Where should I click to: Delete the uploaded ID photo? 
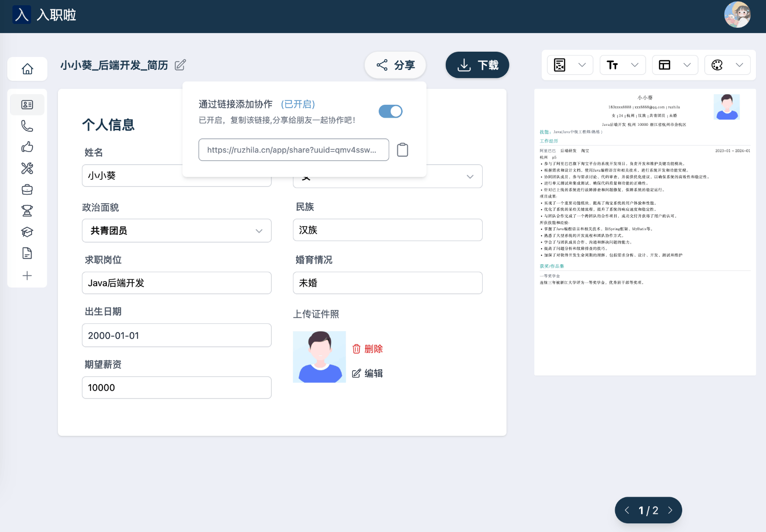(368, 349)
